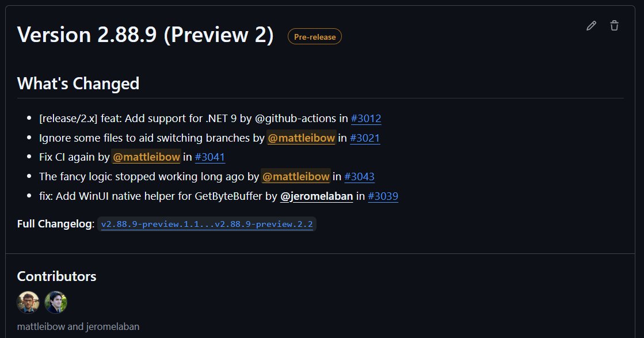Viewport: 644px width, 338px height.
Task: Open pull request #3021
Action: click(365, 138)
